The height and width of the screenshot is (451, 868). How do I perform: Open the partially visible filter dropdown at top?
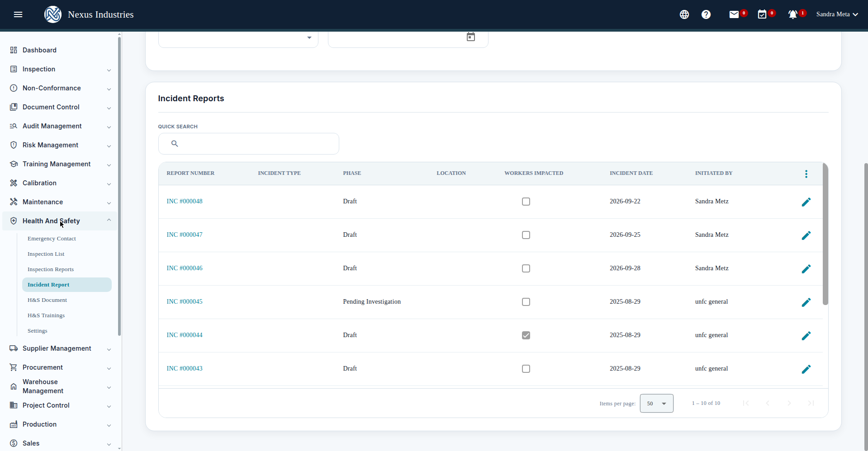(238, 39)
